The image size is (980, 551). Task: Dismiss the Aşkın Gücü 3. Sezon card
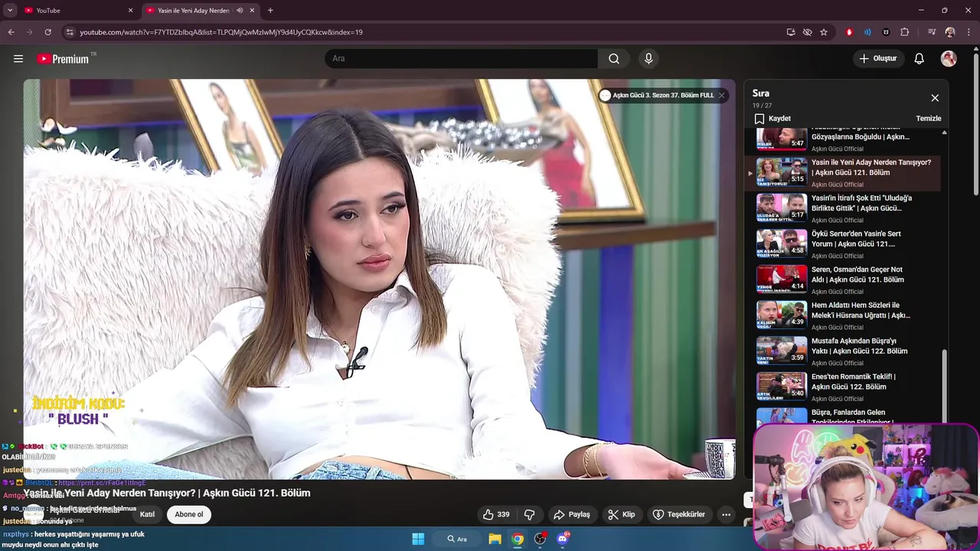coord(721,96)
